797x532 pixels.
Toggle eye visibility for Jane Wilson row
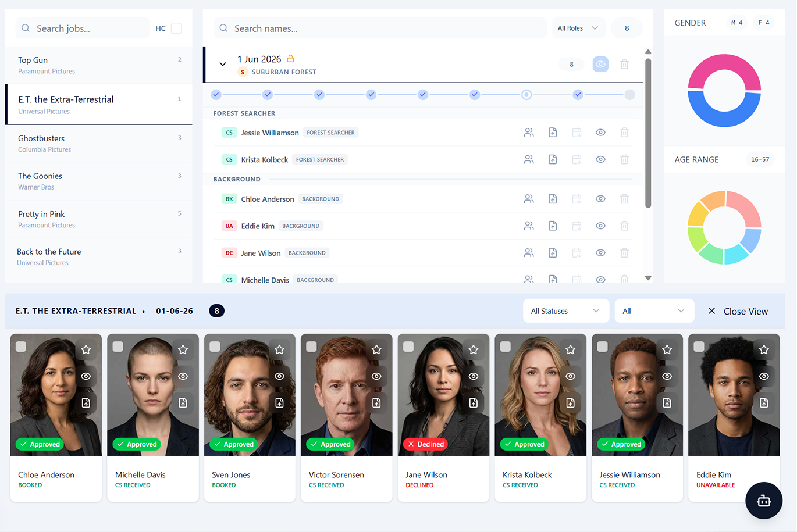tap(600, 253)
